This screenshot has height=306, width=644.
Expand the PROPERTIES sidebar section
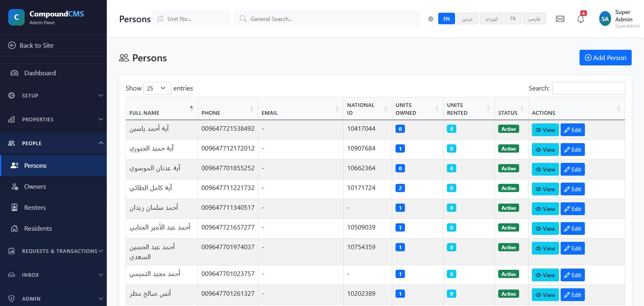click(53, 119)
